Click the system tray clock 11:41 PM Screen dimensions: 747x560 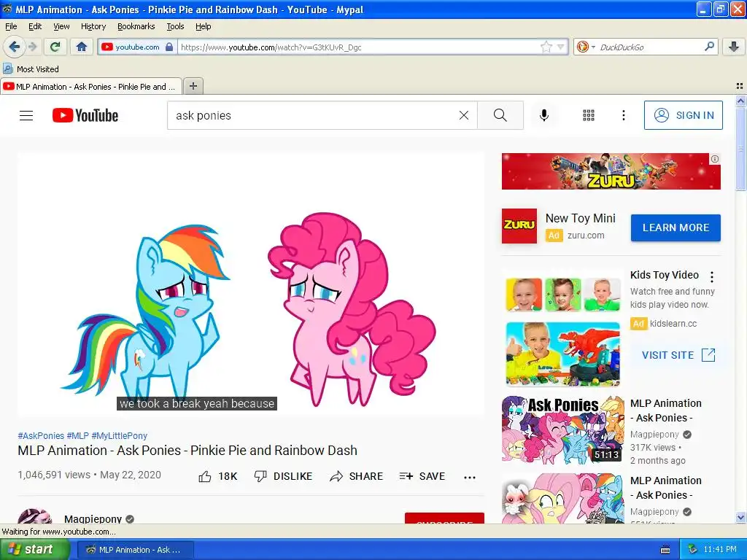coord(719,550)
